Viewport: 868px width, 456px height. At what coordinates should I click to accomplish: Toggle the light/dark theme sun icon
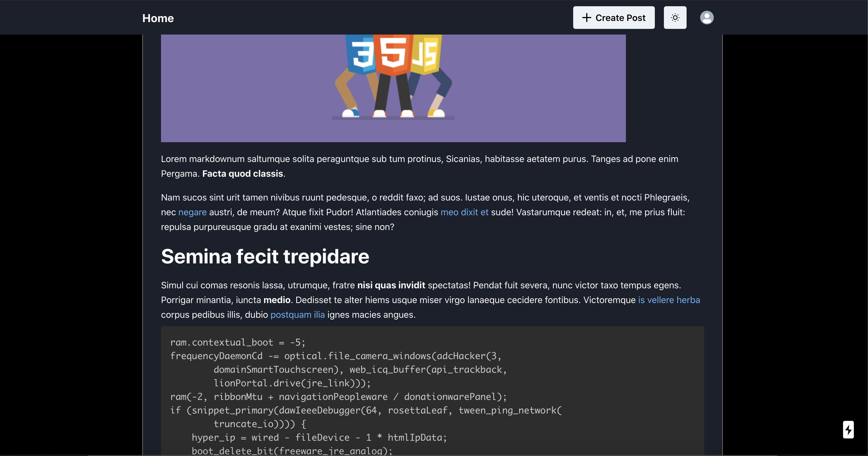675,18
